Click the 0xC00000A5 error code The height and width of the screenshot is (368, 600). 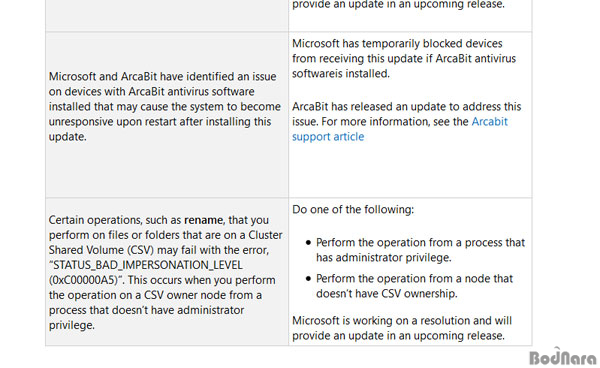pyautogui.click(x=83, y=280)
